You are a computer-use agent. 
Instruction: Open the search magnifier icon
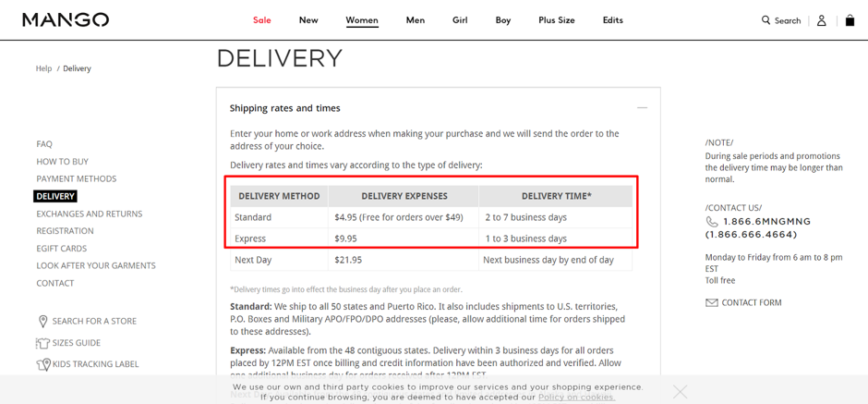[x=766, y=19]
